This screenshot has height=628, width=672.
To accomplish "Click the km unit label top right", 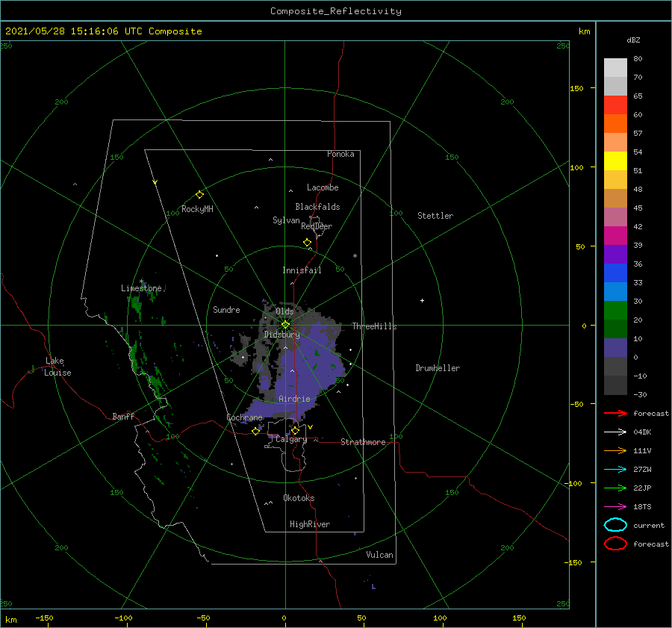I will [585, 31].
